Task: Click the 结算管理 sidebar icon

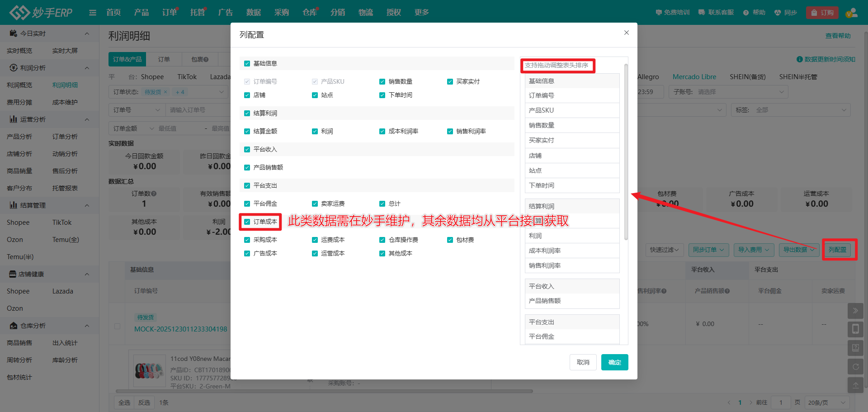Action: click(x=14, y=205)
